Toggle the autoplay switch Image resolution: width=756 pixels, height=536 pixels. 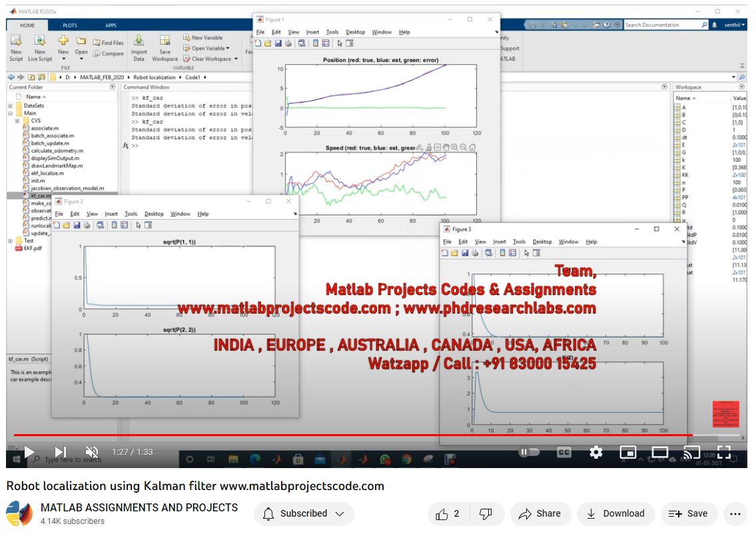[x=529, y=452]
